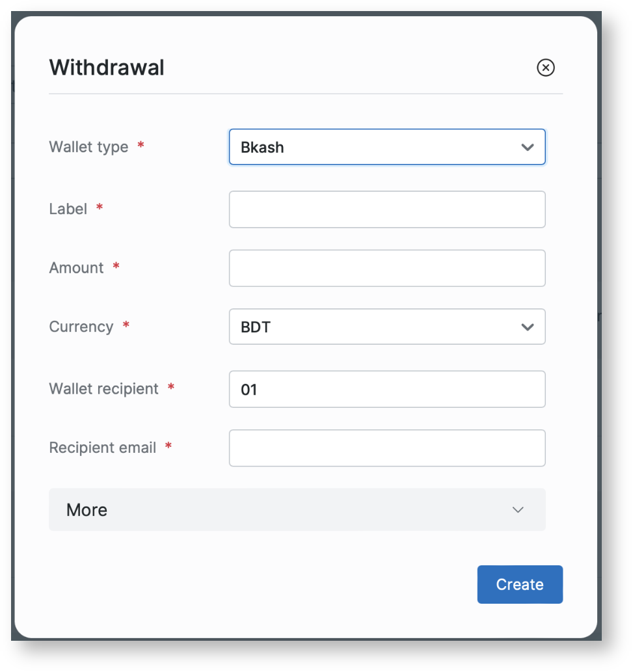Click the Label field caption text

click(x=68, y=209)
